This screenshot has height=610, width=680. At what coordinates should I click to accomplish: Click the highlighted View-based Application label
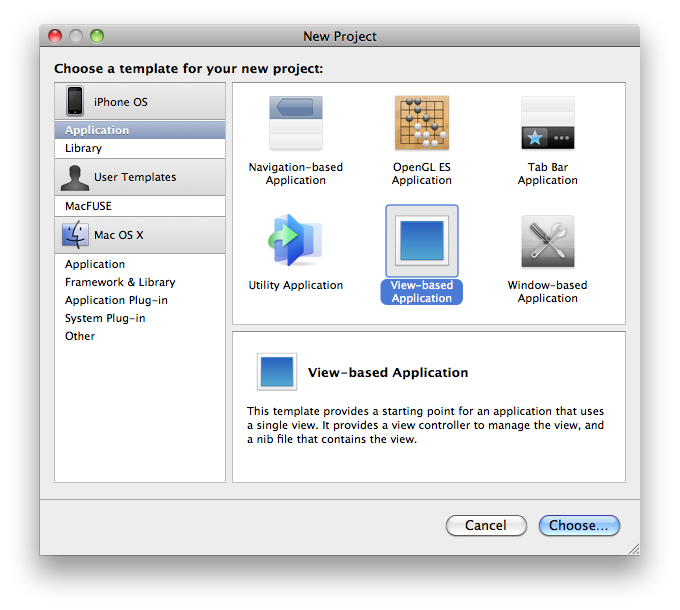coord(422,292)
